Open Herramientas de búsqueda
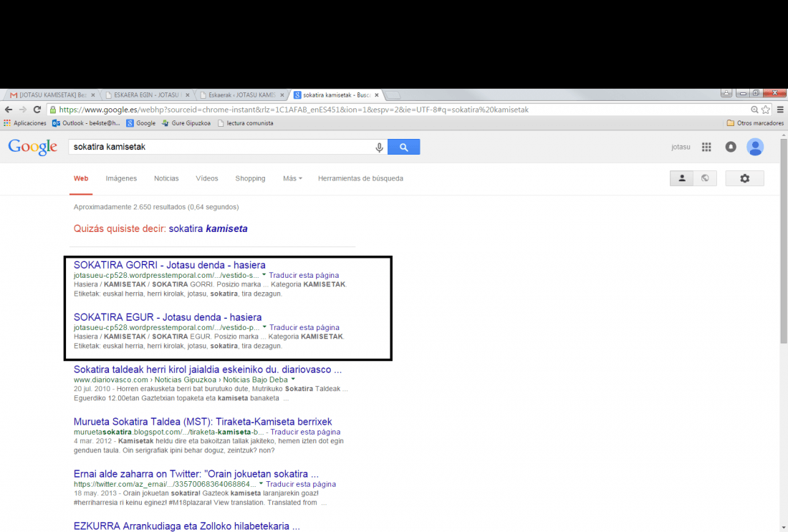The height and width of the screenshot is (532, 788). [360, 178]
